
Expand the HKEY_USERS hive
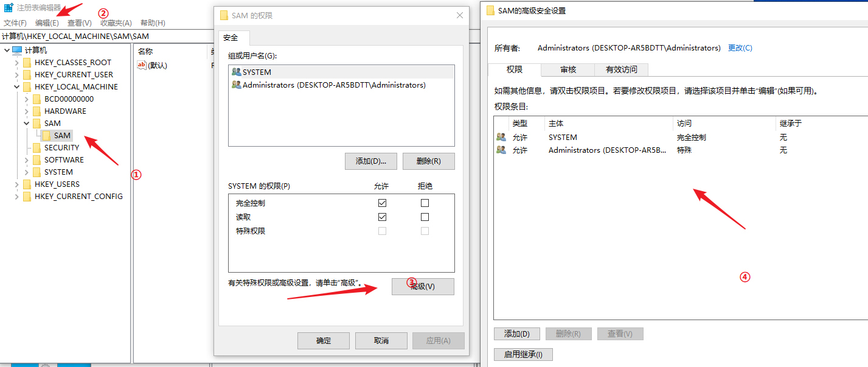[x=16, y=184]
